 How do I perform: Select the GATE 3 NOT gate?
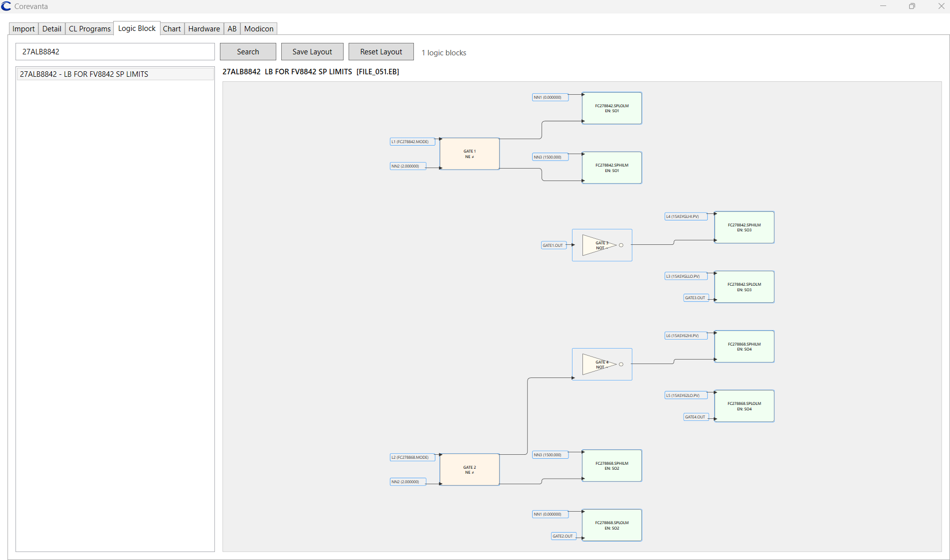pyautogui.click(x=601, y=245)
